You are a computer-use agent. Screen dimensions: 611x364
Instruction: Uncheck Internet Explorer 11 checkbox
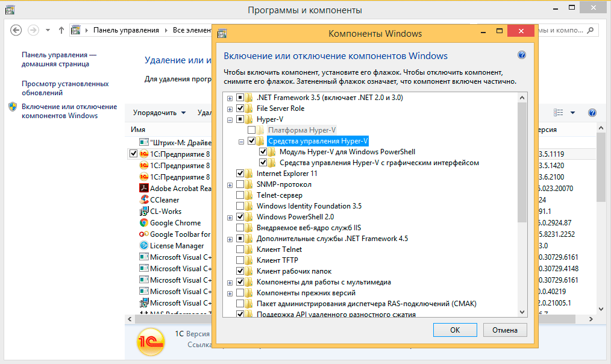point(240,174)
